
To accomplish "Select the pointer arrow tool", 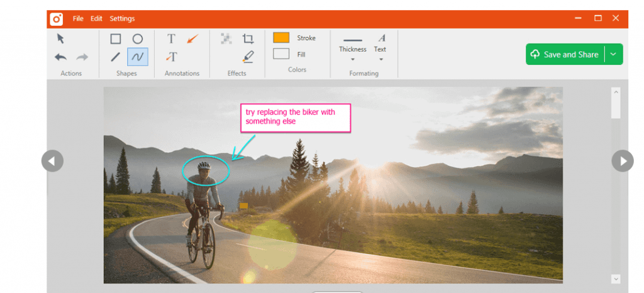I will 60,39.
